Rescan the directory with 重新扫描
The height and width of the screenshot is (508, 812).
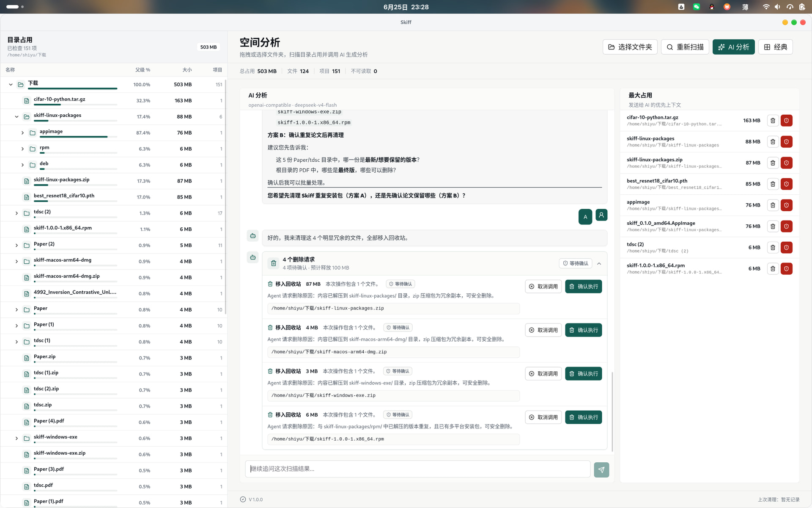point(685,47)
